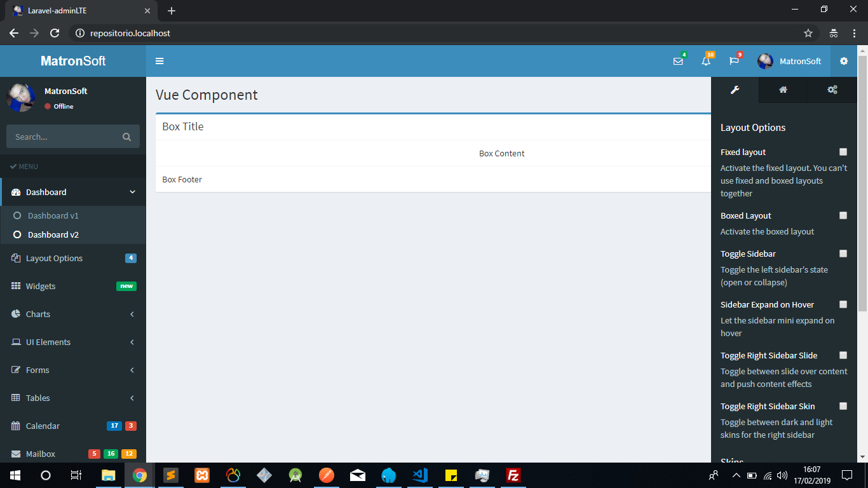Click the "Box Footer" text
Screen dimensions: 868x488
pos(182,179)
